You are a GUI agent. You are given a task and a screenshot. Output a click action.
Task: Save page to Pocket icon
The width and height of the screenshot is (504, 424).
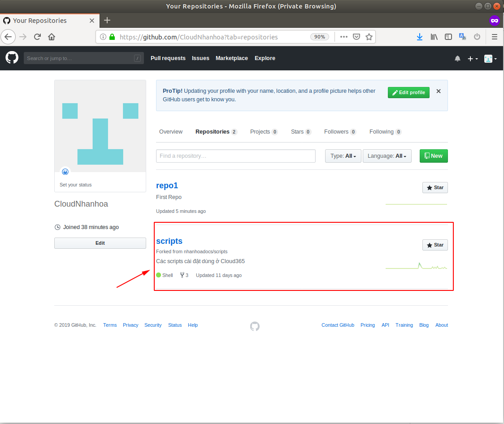[356, 37]
